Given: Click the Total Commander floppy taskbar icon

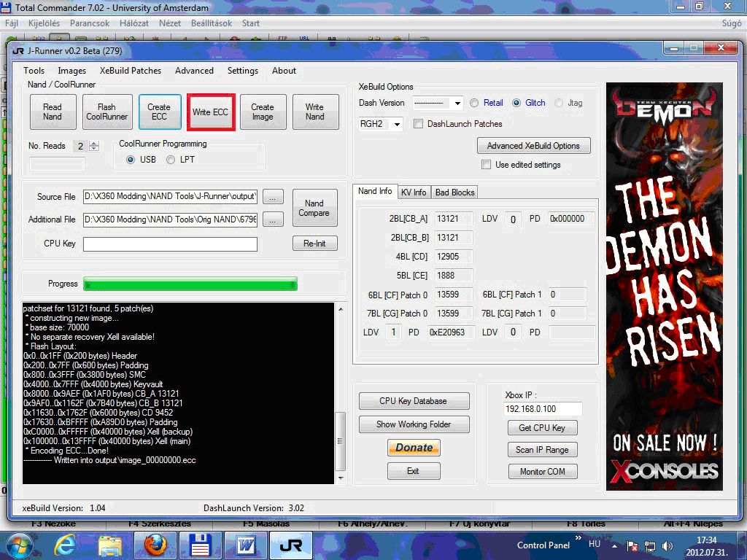Looking at the screenshot, I should 199,545.
